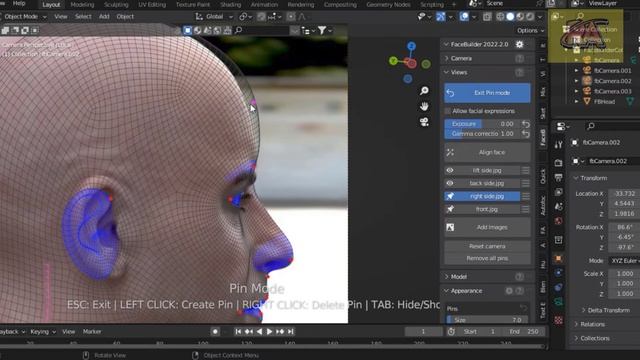640x360 pixels.
Task: Collapse the Appearance panel
Action: 466,291
